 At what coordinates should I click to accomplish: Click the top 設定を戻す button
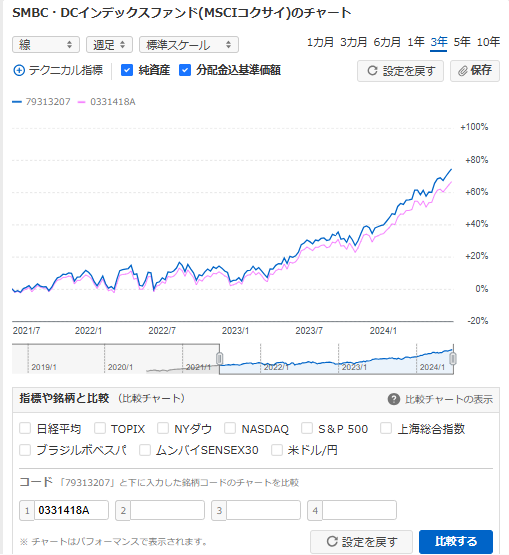click(x=400, y=71)
